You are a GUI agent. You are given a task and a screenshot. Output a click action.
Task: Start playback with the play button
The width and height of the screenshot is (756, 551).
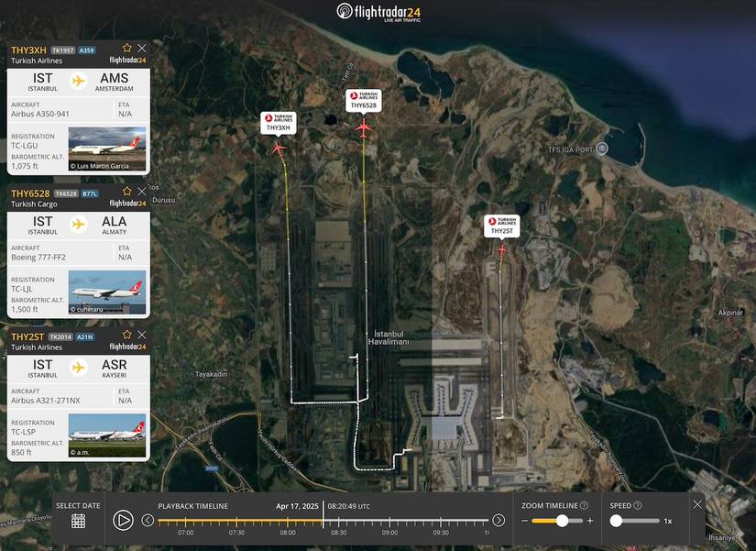123,521
